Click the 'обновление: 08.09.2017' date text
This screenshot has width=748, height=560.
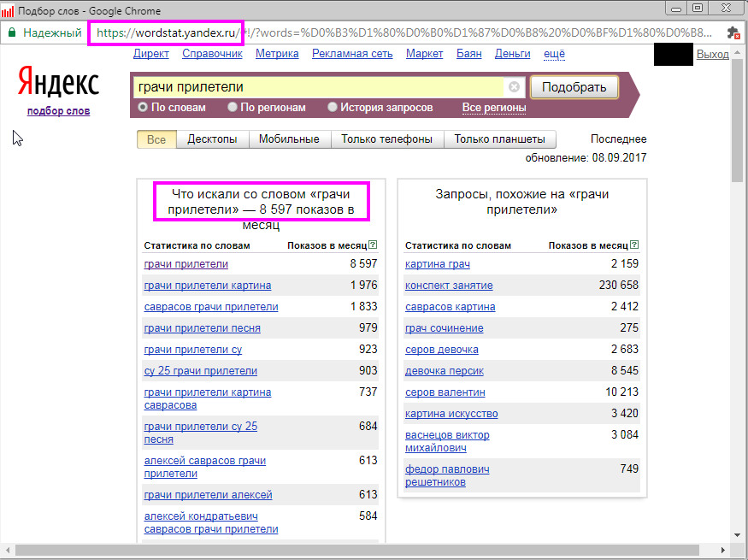586,157
